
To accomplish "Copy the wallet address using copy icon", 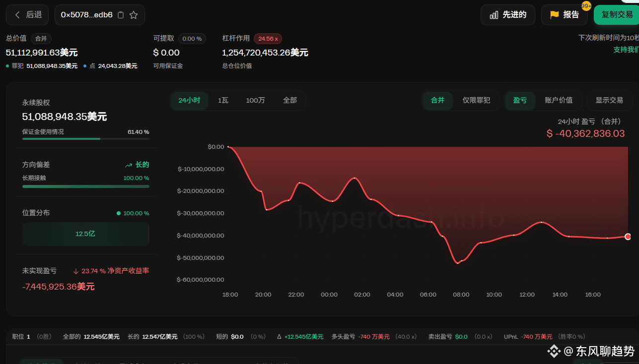I will [121, 15].
